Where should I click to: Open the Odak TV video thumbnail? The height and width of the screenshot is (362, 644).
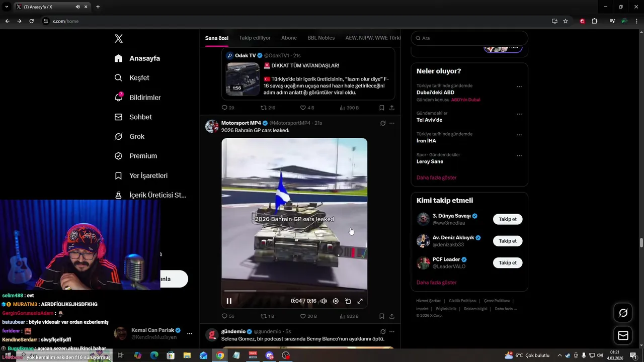point(243,79)
